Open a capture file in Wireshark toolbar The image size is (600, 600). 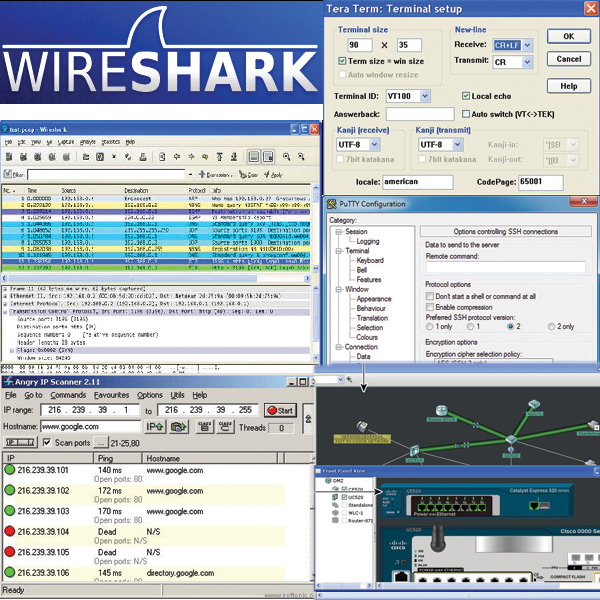[x=86, y=157]
